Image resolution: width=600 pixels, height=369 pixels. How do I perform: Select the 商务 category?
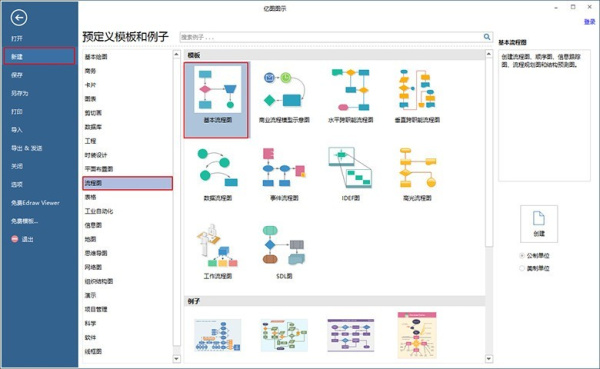pyautogui.click(x=90, y=71)
